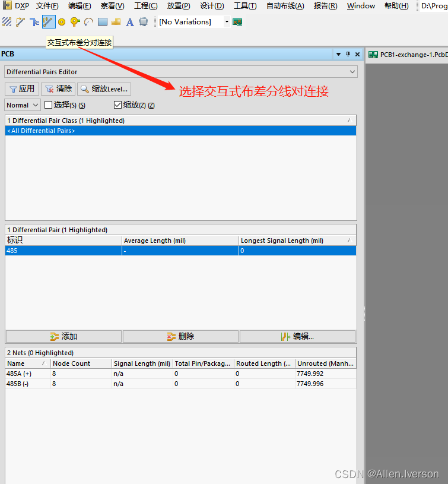
Task: Open the 放置(P) menu
Action: tap(179, 6)
